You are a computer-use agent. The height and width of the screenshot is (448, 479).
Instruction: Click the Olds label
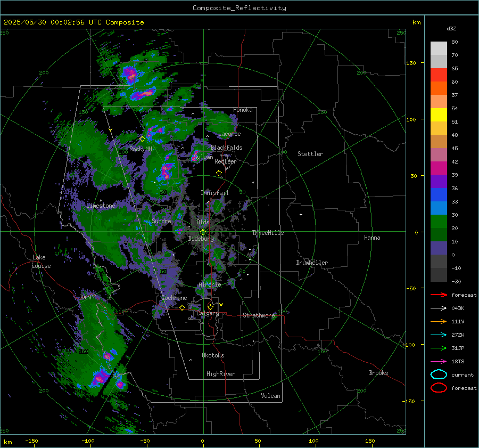tap(203, 222)
